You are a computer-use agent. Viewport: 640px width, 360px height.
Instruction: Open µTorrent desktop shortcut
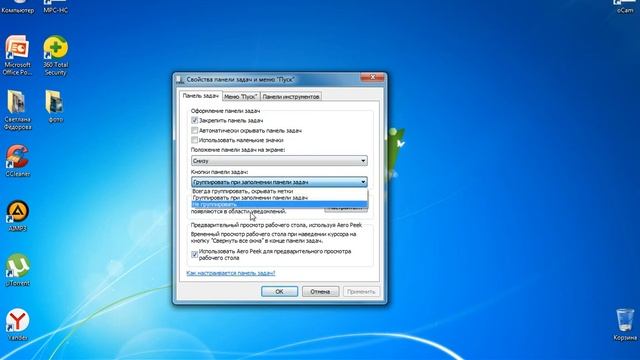click(17, 270)
